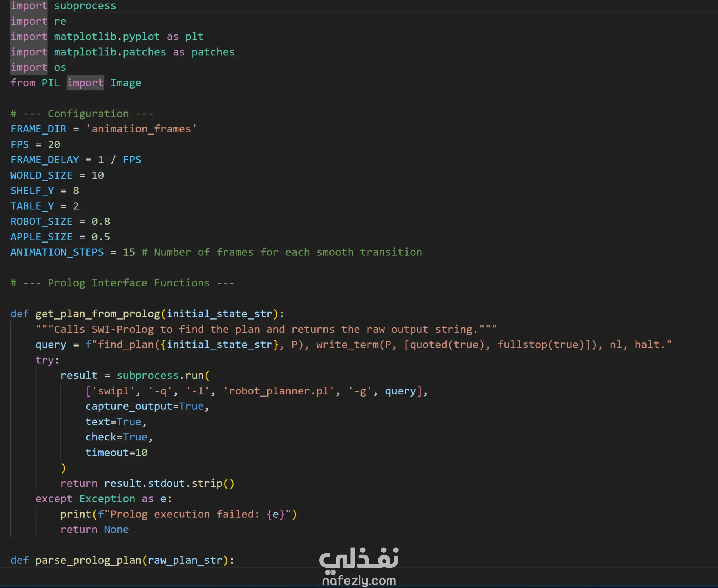Click result.stdout.strip() return expression
The width and height of the screenshot is (718, 588).
(x=169, y=483)
